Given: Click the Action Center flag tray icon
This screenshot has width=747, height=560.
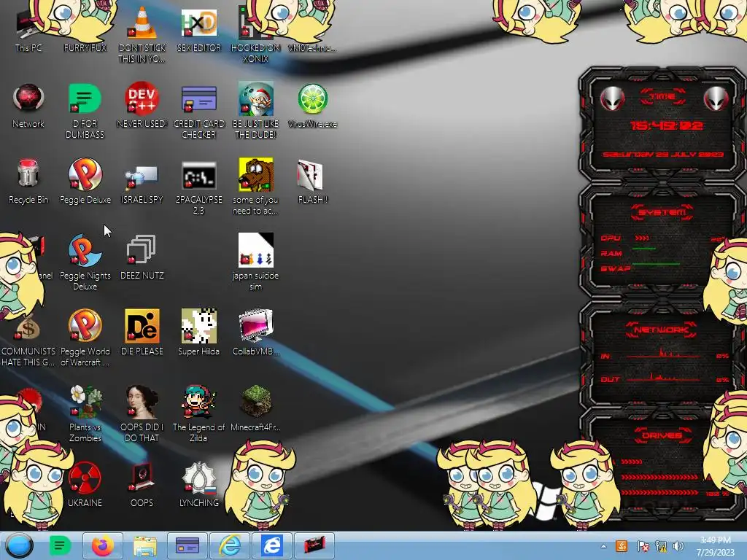Looking at the screenshot, I should [643, 546].
